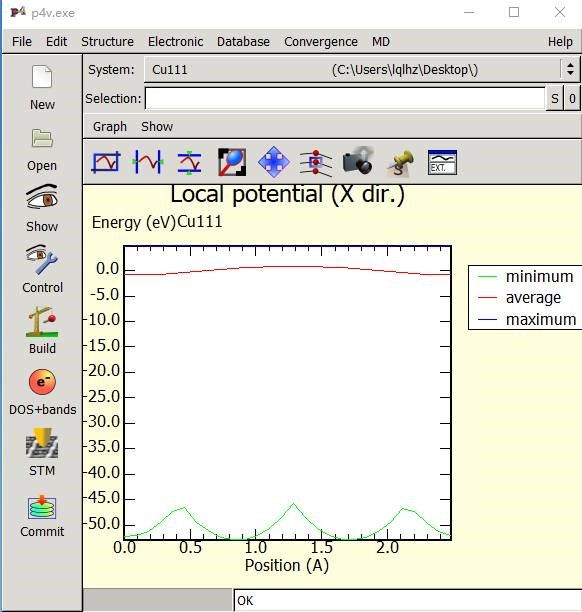Click the New document icon

(x=42, y=76)
